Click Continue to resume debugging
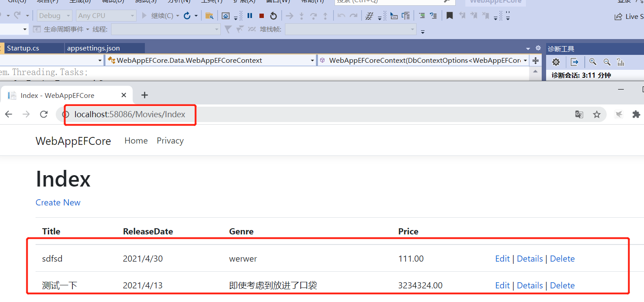This screenshot has width=644, height=302. click(x=158, y=16)
